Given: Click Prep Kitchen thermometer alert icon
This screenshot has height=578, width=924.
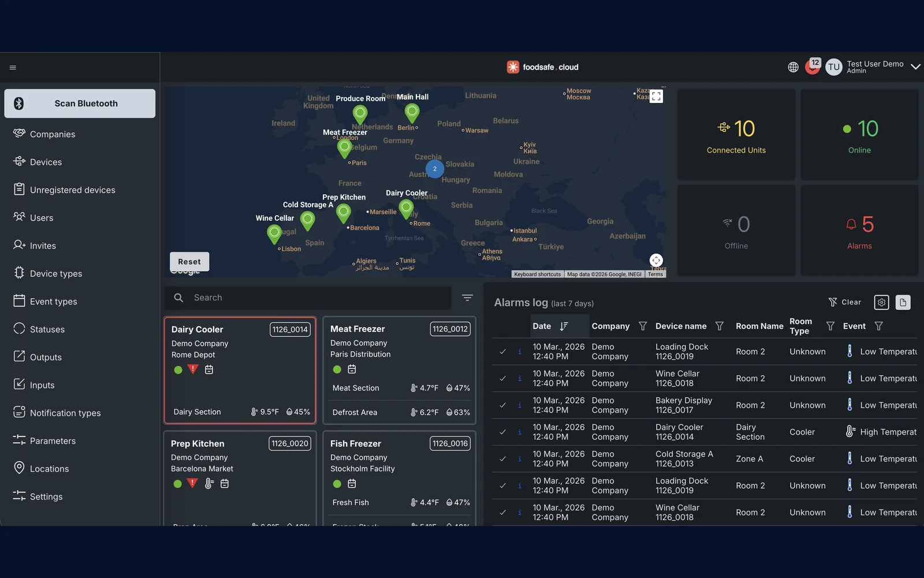Looking at the screenshot, I should [x=209, y=483].
